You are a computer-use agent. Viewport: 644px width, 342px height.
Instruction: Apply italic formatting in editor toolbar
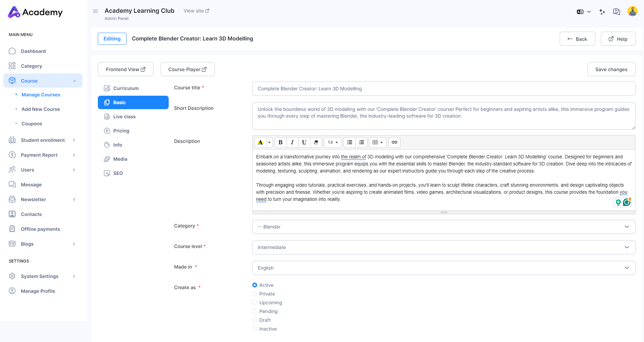(x=292, y=142)
